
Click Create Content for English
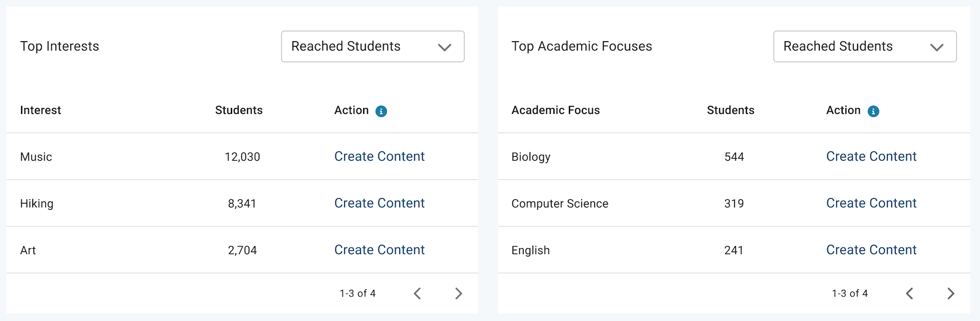[871, 250]
